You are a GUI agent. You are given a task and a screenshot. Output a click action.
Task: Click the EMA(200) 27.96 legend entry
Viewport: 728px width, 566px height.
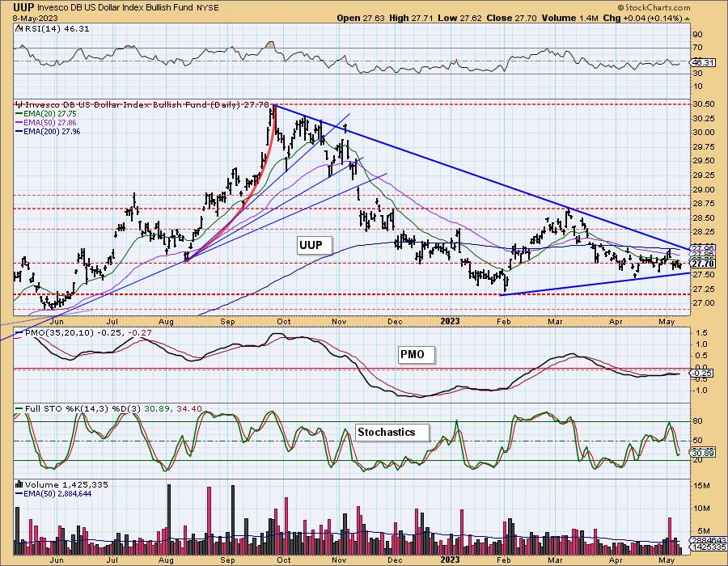coord(52,131)
